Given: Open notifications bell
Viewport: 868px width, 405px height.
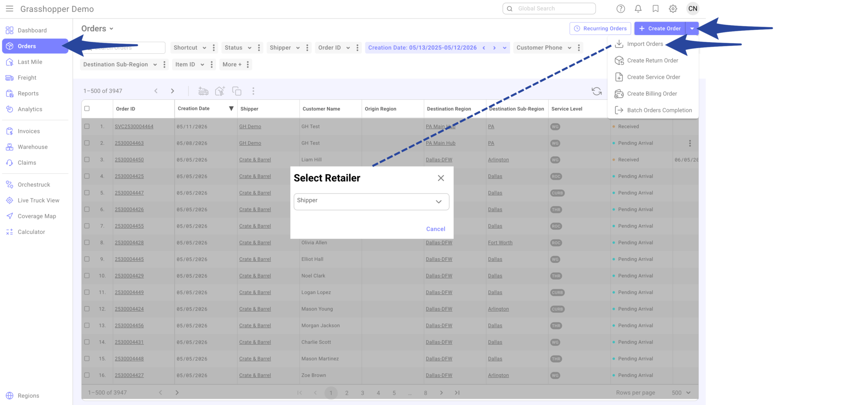Looking at the screenshot, I should click(638, 9).
